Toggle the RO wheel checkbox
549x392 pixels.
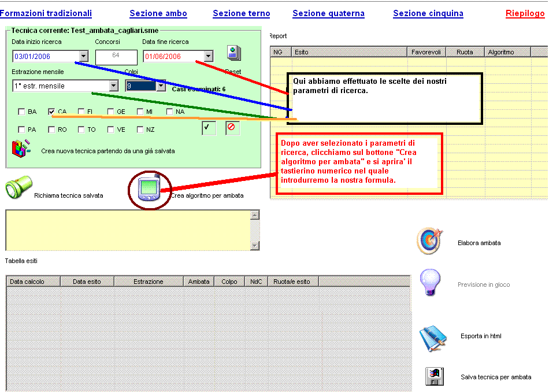pyautogui.click(x=51, y=130)
